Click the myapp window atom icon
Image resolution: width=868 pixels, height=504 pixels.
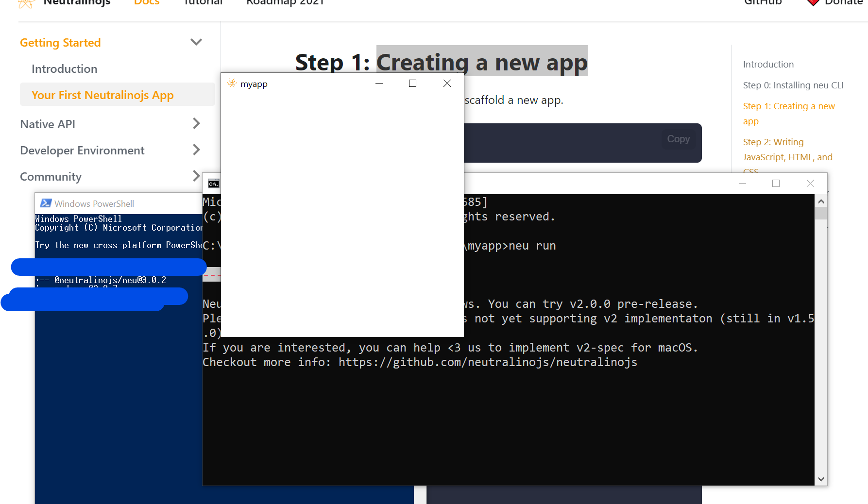(232, 84)
